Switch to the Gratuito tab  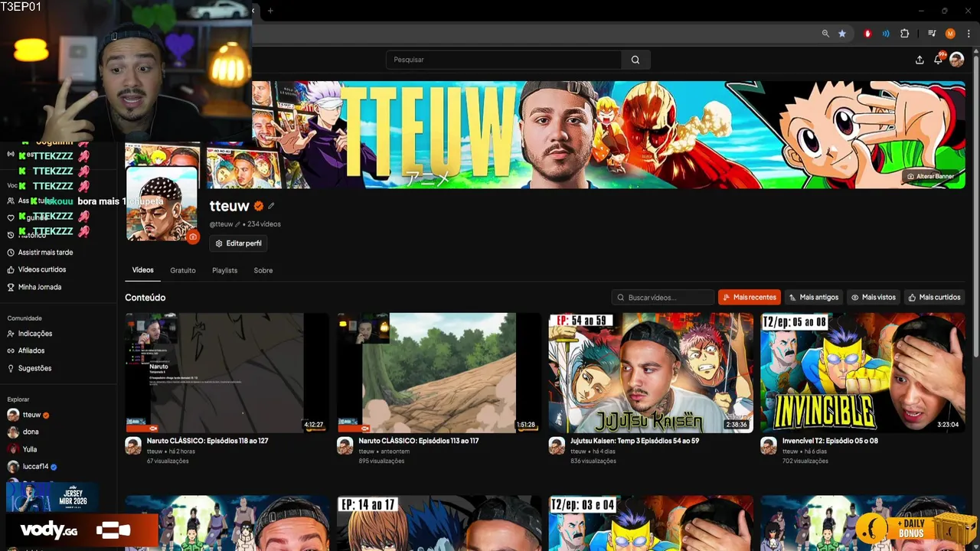(x=183, y=270)
